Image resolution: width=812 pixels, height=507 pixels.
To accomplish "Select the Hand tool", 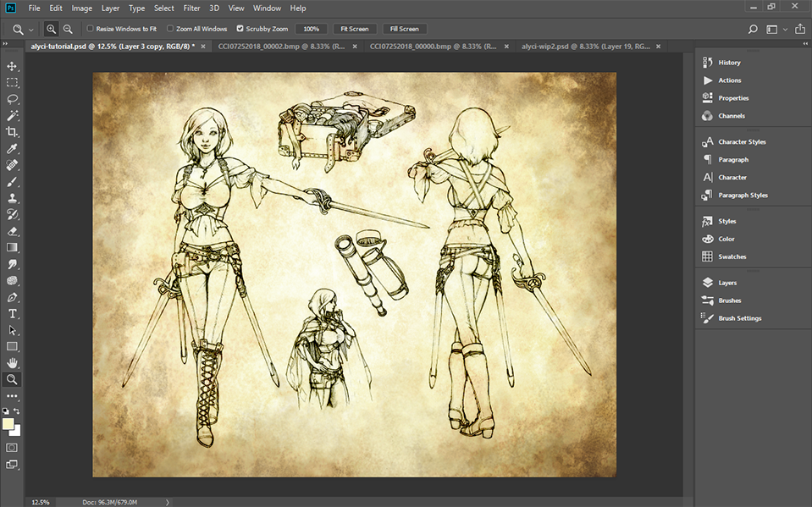I will (x=12, y=363).
